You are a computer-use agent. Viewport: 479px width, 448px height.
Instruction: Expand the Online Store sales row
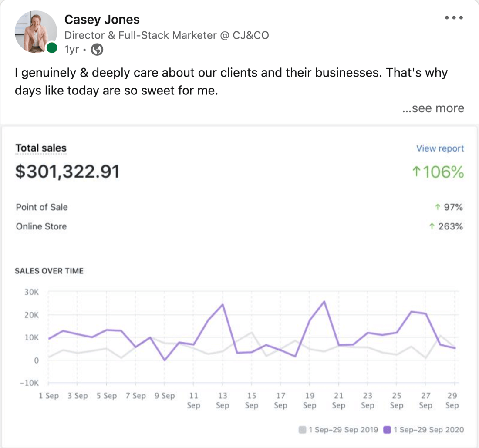(x=41, y=226)
